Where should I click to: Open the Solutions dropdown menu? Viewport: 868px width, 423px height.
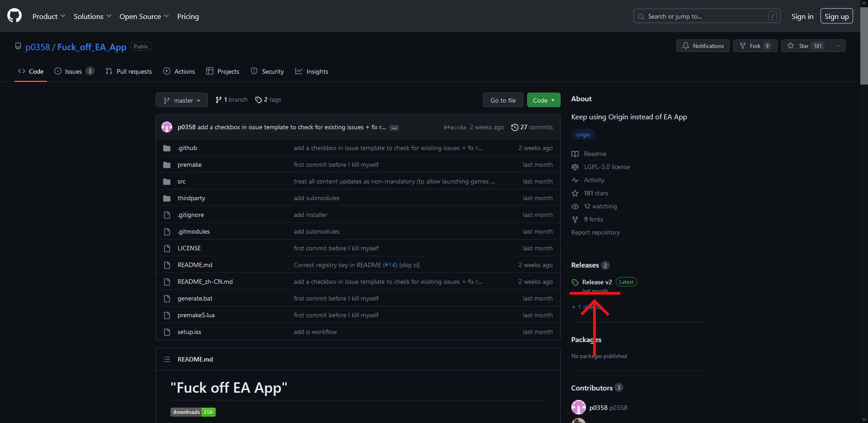(x=92, y=16)
